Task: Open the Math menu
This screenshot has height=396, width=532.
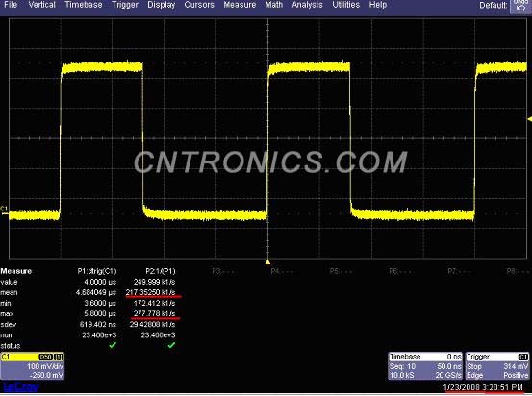Action: tap(274, 5)
